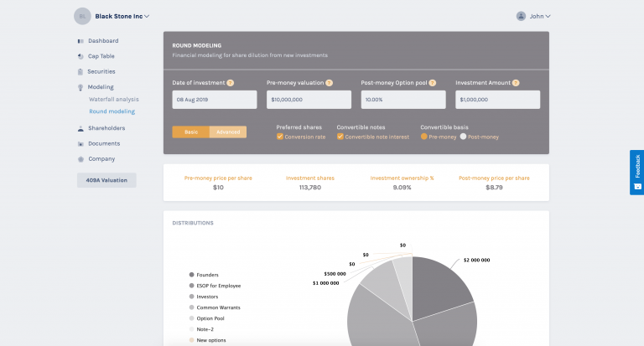This screenshot has width=644, height=346.
Task: Click the Pre-money valuation input field
Action: (309, 100)
